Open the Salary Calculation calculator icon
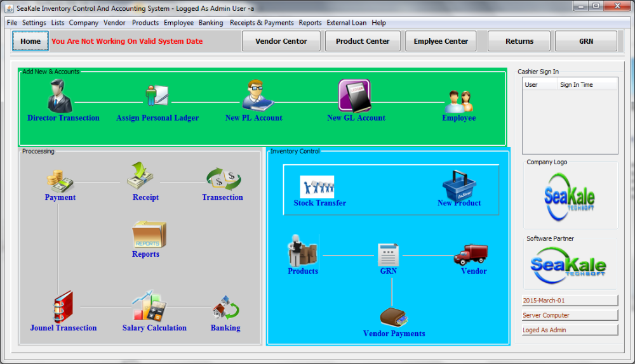 coord(149,306)
